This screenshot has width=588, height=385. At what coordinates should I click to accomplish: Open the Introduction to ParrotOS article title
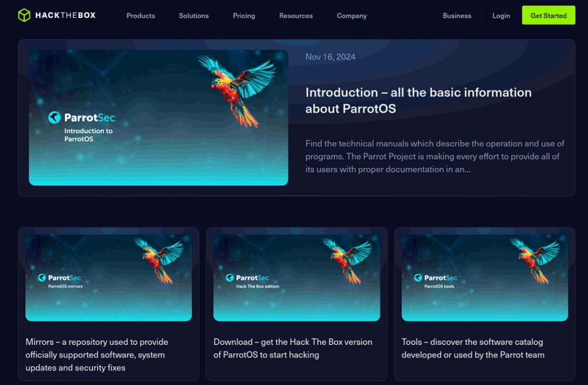pos(418,100)
